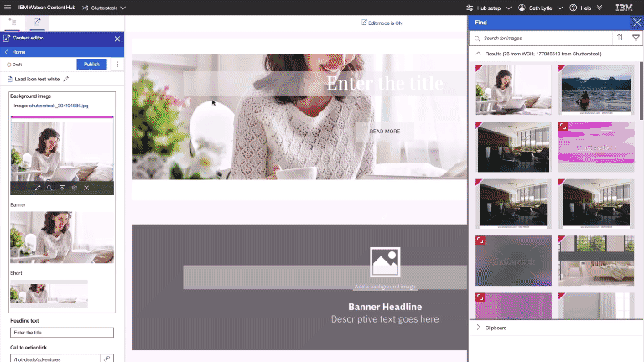The height and width of the screenshot is (362, 644).
Task: Open the Beth Lytle account dropdown
Action: coord(560,8)
